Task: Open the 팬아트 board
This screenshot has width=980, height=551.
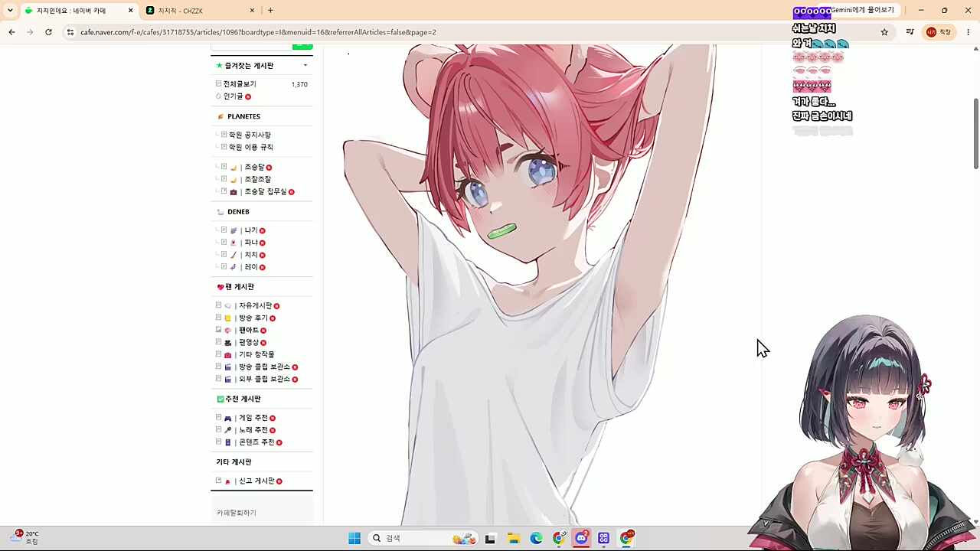Action: click(x=249, y=331)
